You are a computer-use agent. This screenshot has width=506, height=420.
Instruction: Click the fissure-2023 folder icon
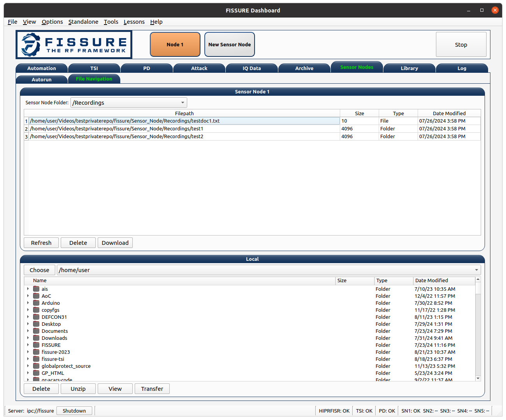click(x=36, y=352)
